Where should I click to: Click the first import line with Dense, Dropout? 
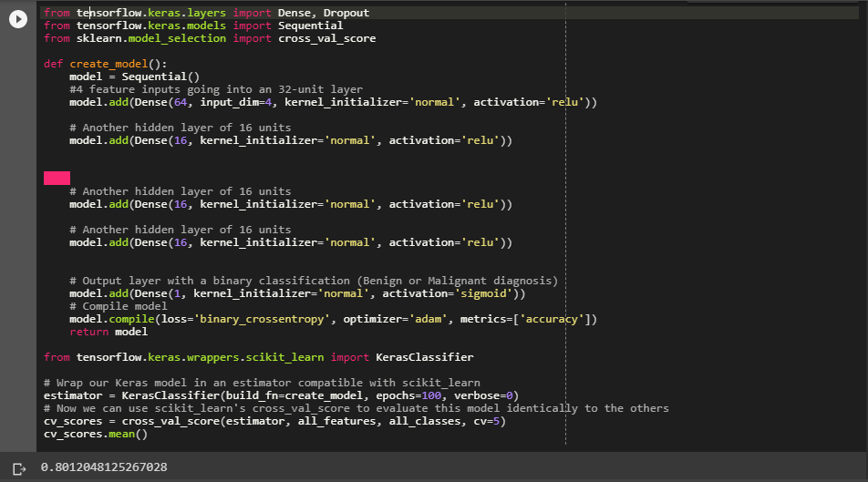pos(206,13)
